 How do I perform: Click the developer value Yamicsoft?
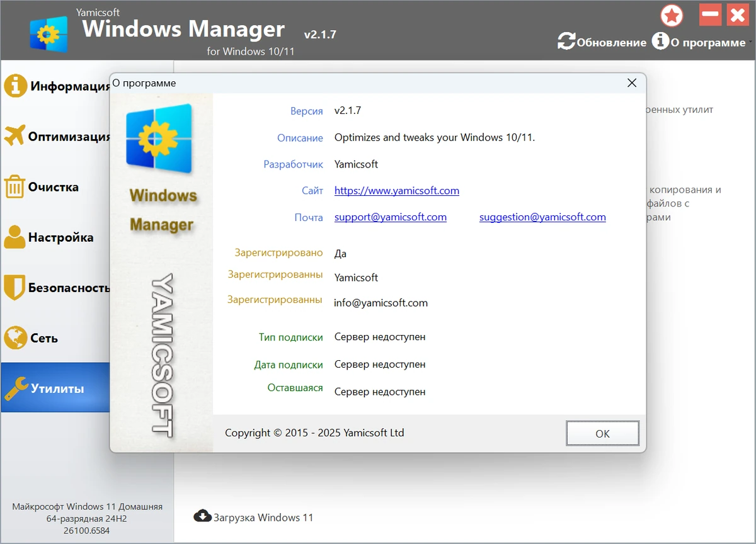coord(357,164)
